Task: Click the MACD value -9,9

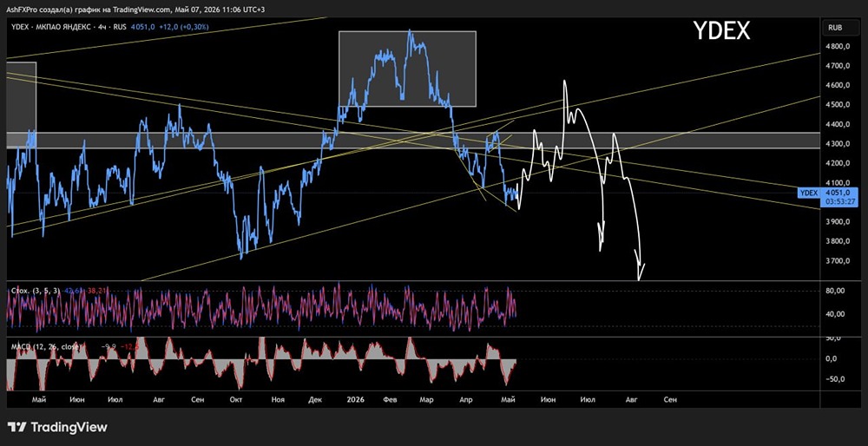Action: coord(108,346)
